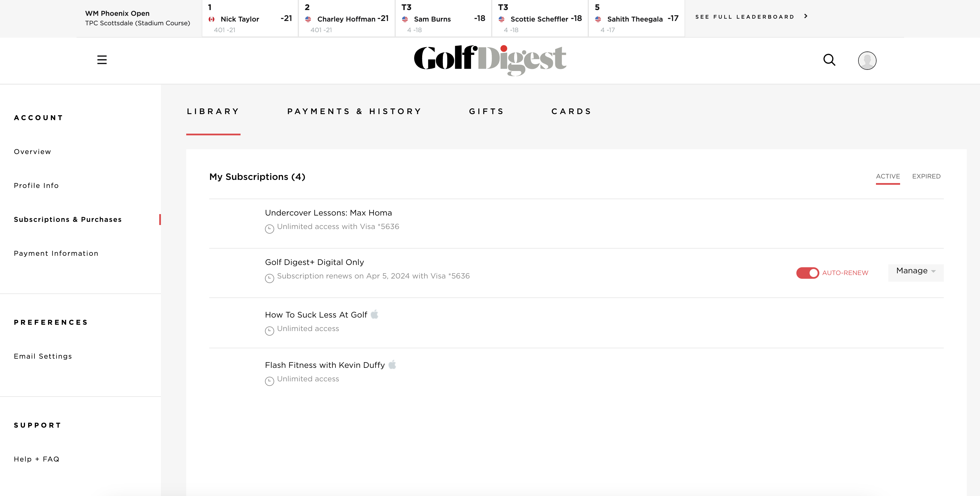The image size is (980, 496).
Task: Click the Golf Digest logo
Action: [x=490, y=60]
